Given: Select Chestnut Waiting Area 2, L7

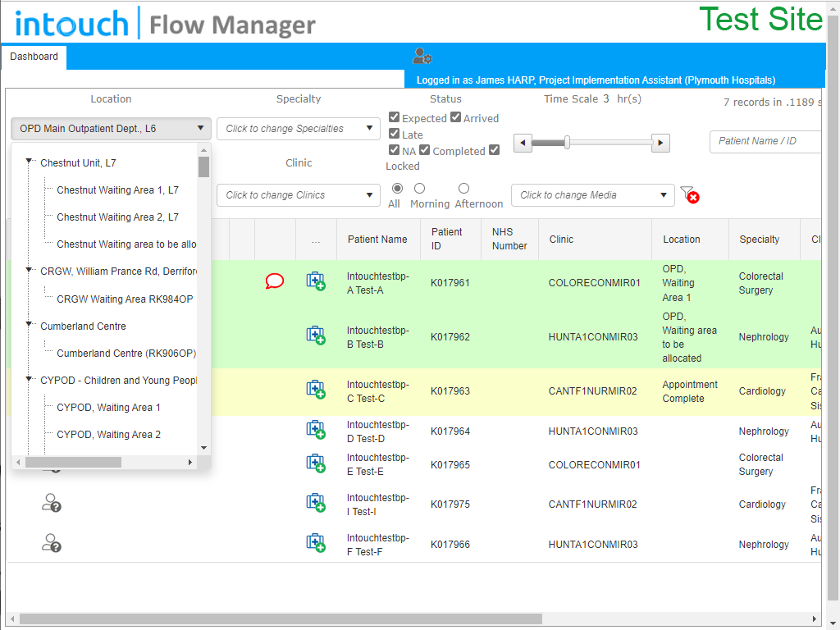Looking at the screenshot, I should (x=117, y=217).
